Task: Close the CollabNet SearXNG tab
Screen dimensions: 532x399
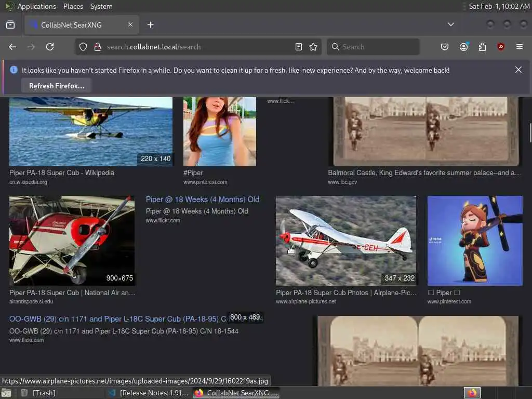Action: (130, 24)
